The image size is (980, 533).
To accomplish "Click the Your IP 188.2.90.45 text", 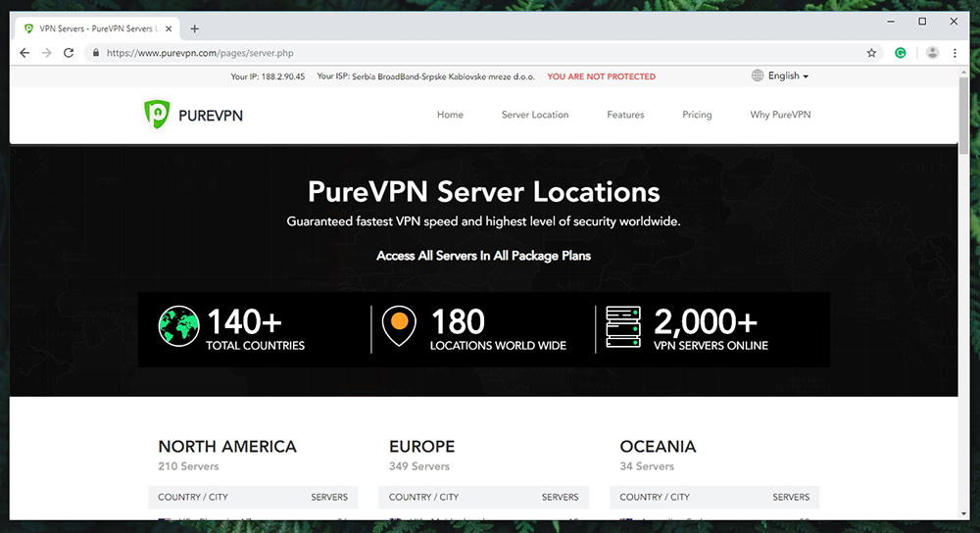I will (x=268, y=76).
